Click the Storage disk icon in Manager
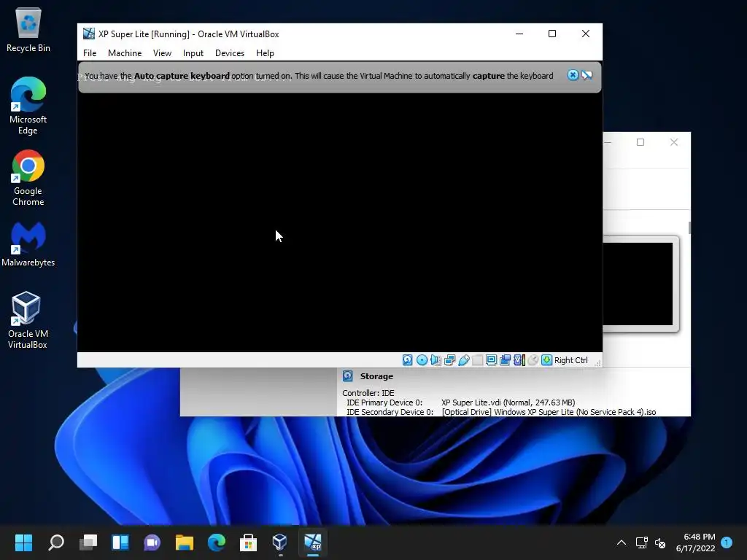This screenshot has width=747, height=560. (x=348, y=376)
